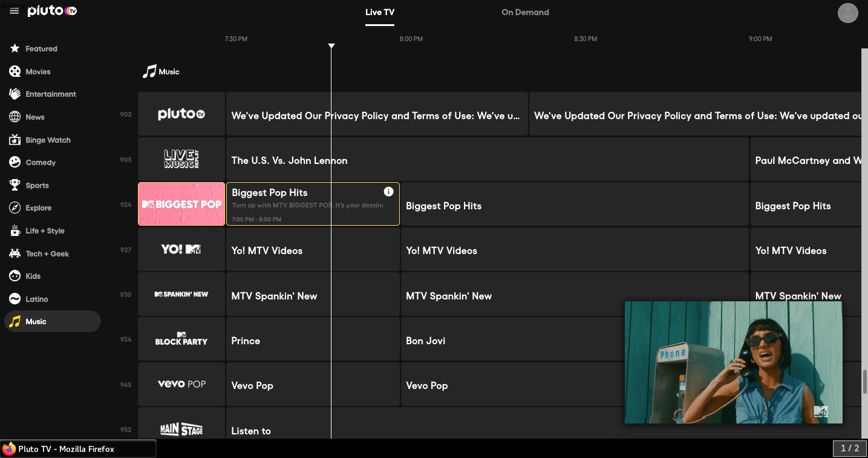Select first Privacy Policy update program

click(377, 114)
